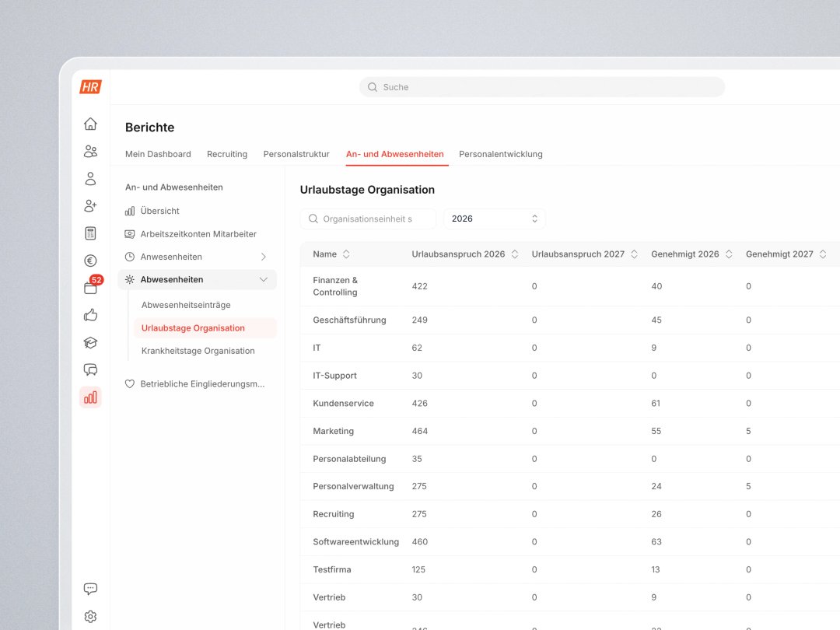Switch to Mein Dashboard tab
The height and width of the screenshot is (630, 840).
[158, 154]
